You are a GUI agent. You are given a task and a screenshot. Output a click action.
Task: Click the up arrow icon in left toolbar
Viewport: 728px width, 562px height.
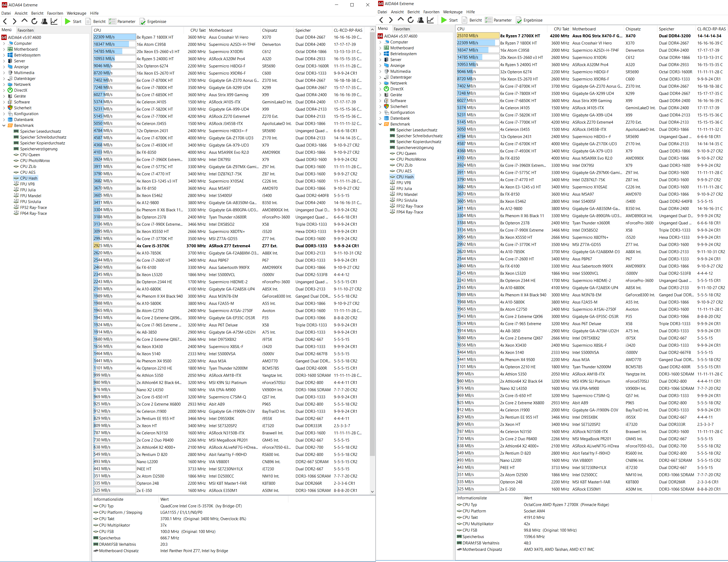(x=24, y=21)
